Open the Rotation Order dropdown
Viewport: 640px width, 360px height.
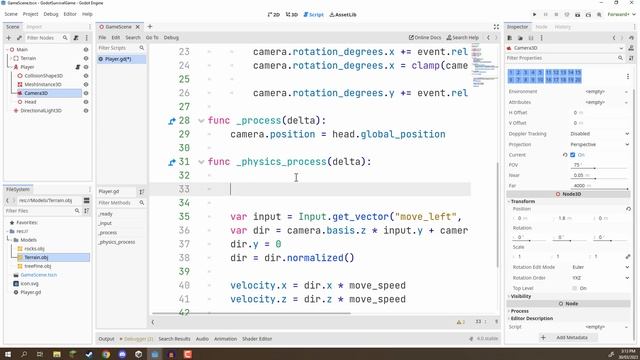click(599, 278)
